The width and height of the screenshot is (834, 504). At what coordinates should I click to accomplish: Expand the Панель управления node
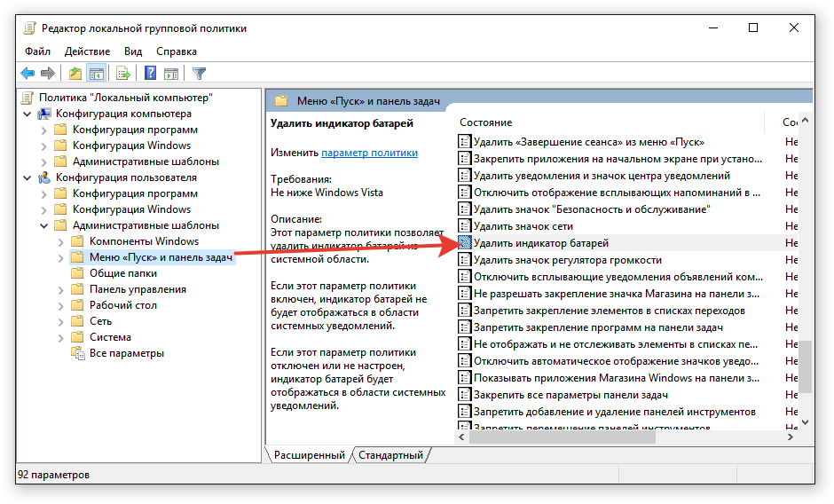point(60,290)
